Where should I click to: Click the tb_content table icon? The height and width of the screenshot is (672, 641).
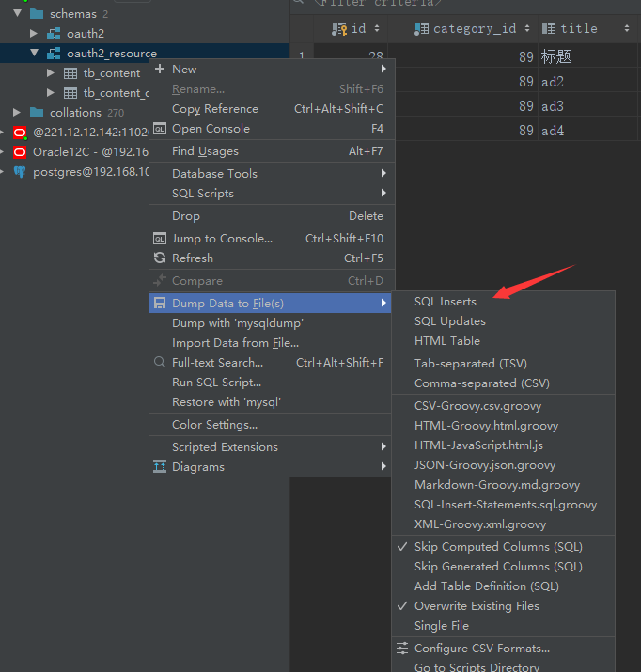coord(70,73)
